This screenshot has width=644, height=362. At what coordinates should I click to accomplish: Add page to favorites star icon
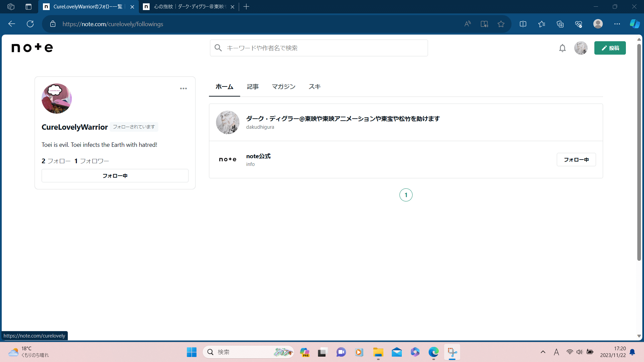coord(501,24)
